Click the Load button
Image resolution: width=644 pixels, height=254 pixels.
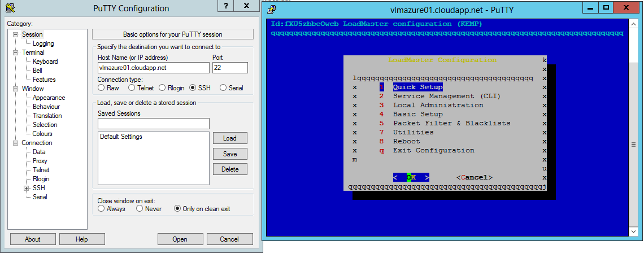point(230,138)
